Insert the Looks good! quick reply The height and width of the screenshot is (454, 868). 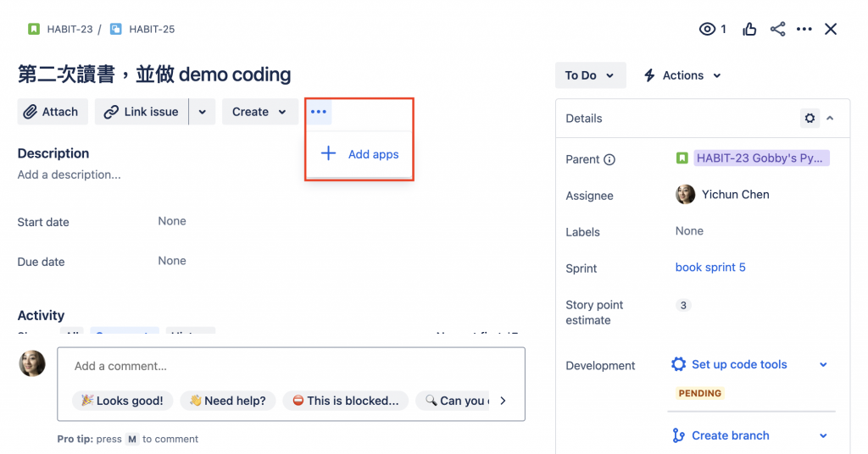pos(123,401)
